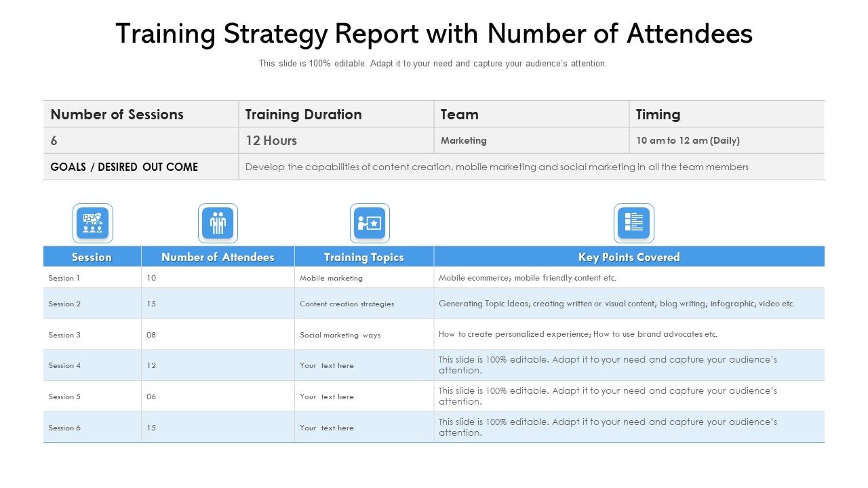
Task: Click the session group icon above Session column
Action: point(93,224)
